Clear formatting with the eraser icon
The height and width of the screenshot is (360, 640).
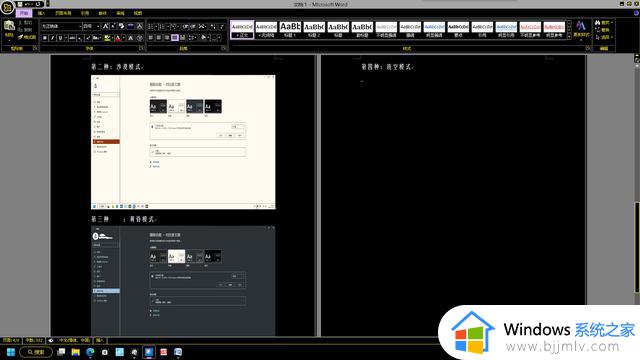121,26
